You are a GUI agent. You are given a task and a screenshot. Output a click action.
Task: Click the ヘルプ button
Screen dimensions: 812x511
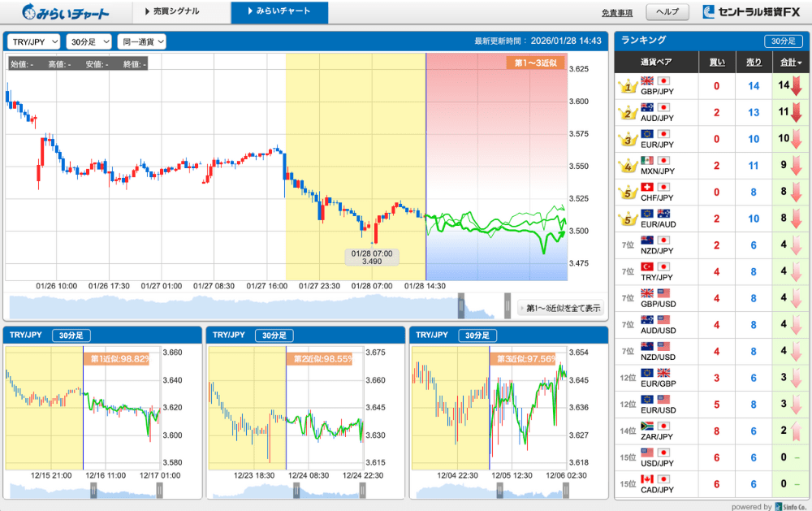click(x=667, y=12)
